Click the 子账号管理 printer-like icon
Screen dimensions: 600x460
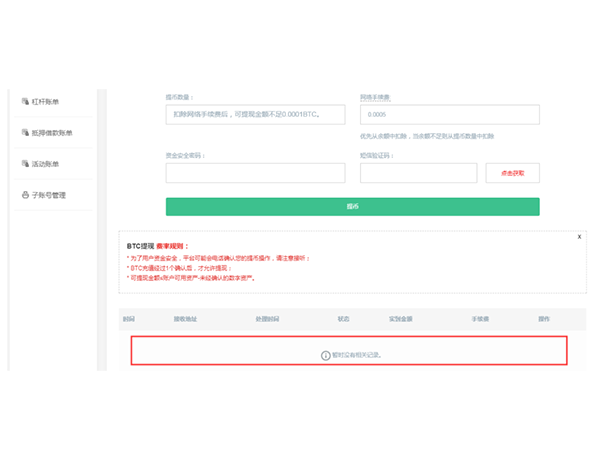[x=25, y=195]
